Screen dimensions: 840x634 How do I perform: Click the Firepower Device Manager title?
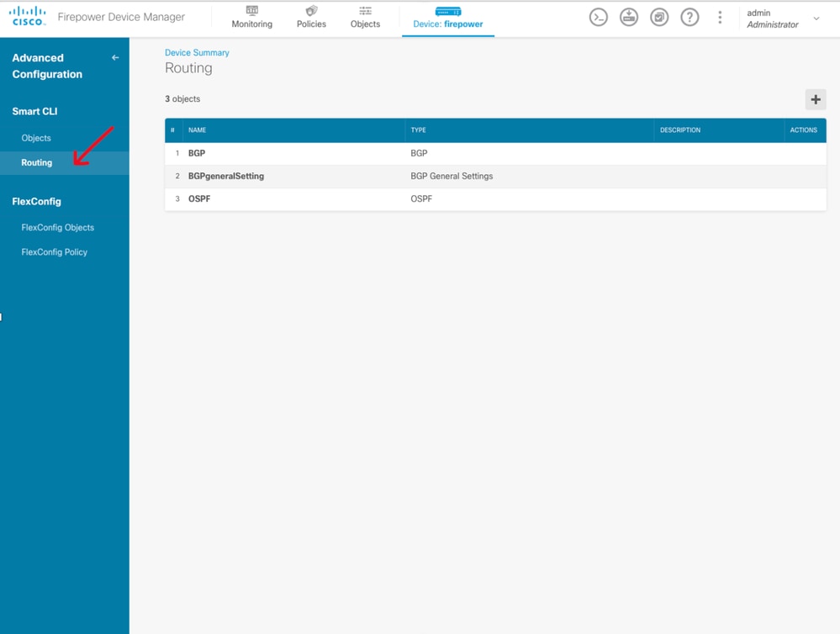point(121,17)
